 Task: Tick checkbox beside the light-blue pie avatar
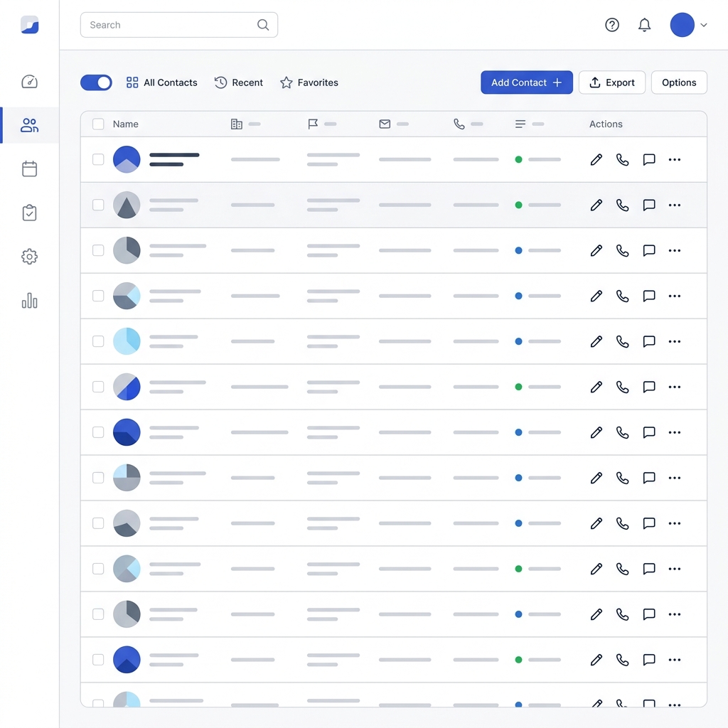[98, 341]
